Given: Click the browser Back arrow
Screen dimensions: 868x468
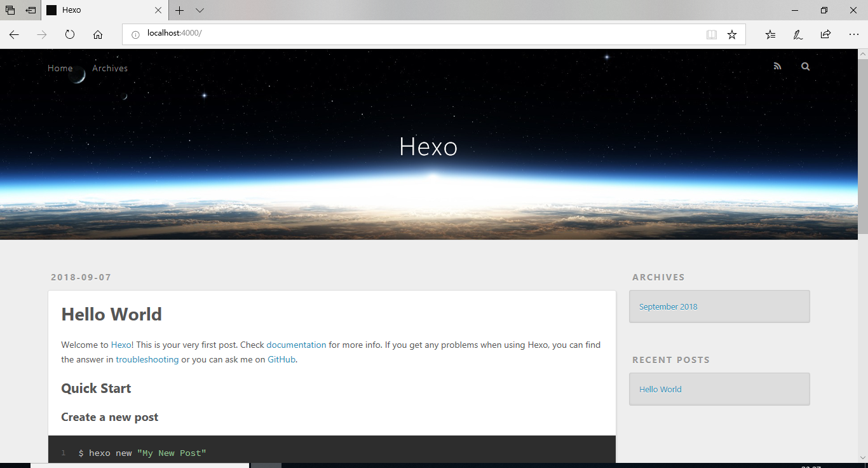Looking at the screenshot, I should 14,34.
